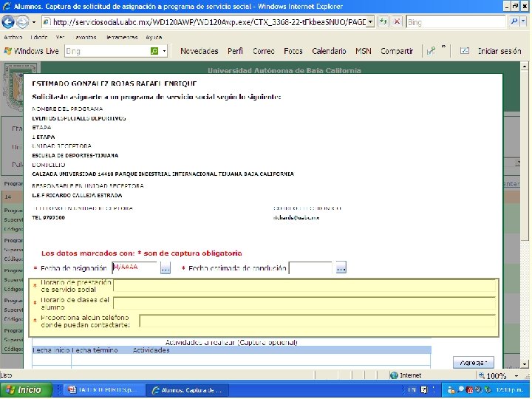The width and height of the screenshot is (532, 399).
Task: Click the icon beside Iniciar sesión
Action: tap(465, 51)
